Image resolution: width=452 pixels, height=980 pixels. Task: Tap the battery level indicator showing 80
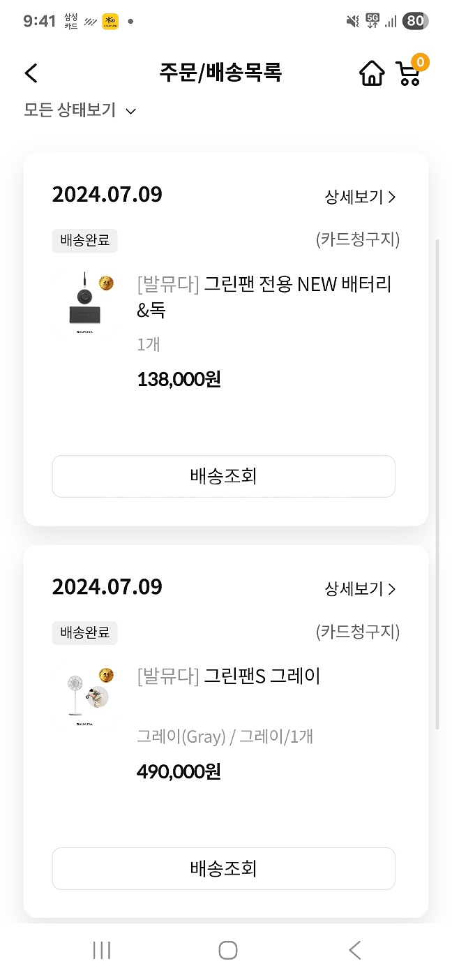tap(416, 21)
